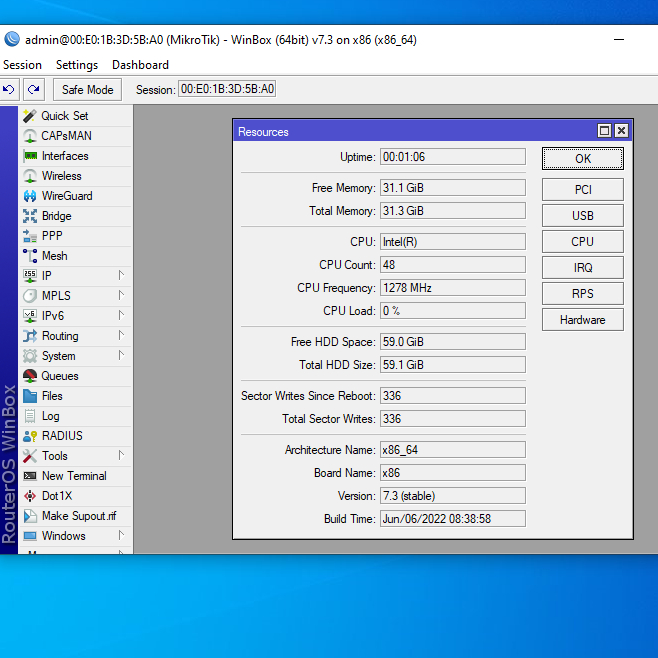Open the Session menu
Viewport: 658px width, 658px height.
[x=22, y=65]
